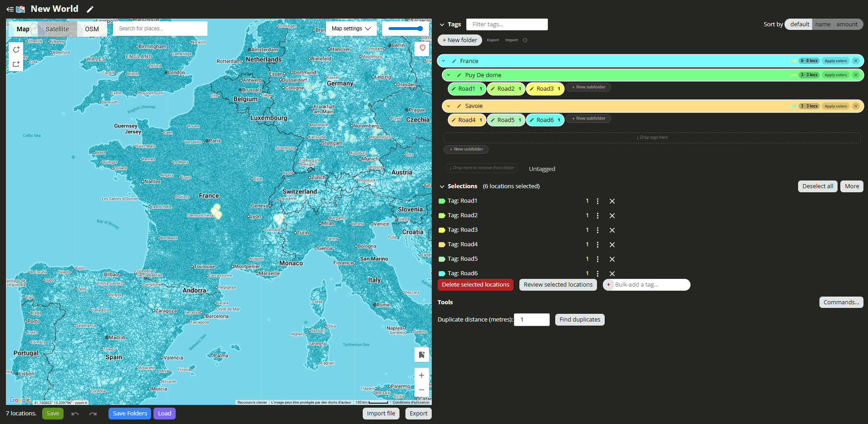868x424 pixels.
Task: Go back using the arrow icon beside New World
Action: coord(10,9)
